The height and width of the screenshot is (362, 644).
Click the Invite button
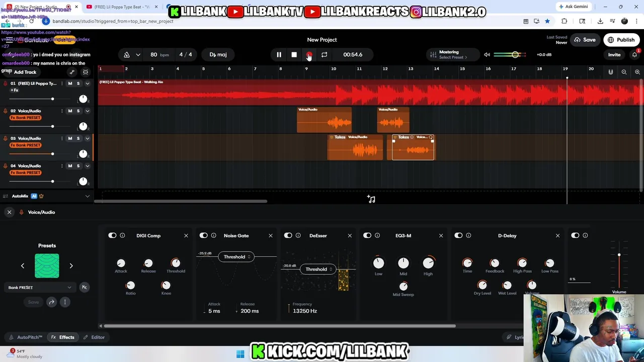(614, 54)
